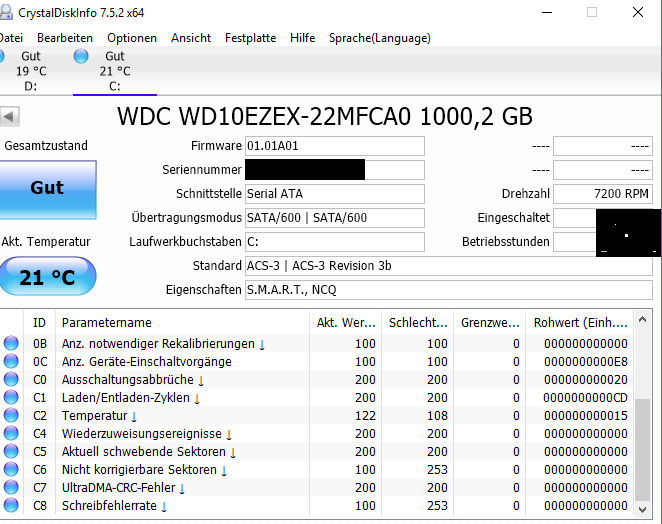The width and height of the screenshot is (662, 524).
Task: Select row Wiederzuweisungsereignisse
Action: [317, 433]
